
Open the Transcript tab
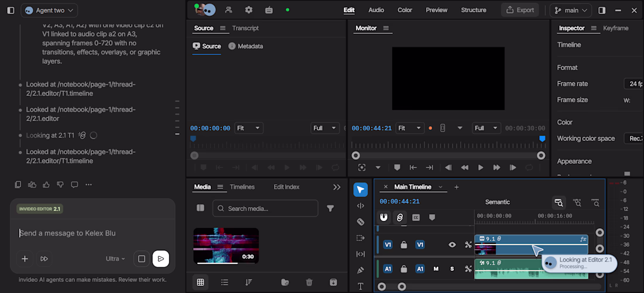[x=245, y=28]
